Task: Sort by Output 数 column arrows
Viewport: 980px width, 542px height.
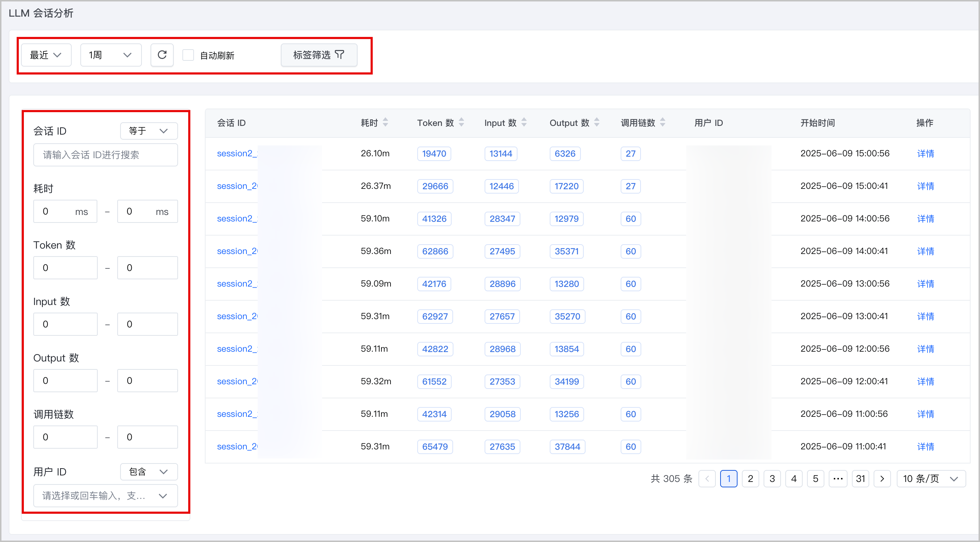Action: coord(596,122)
